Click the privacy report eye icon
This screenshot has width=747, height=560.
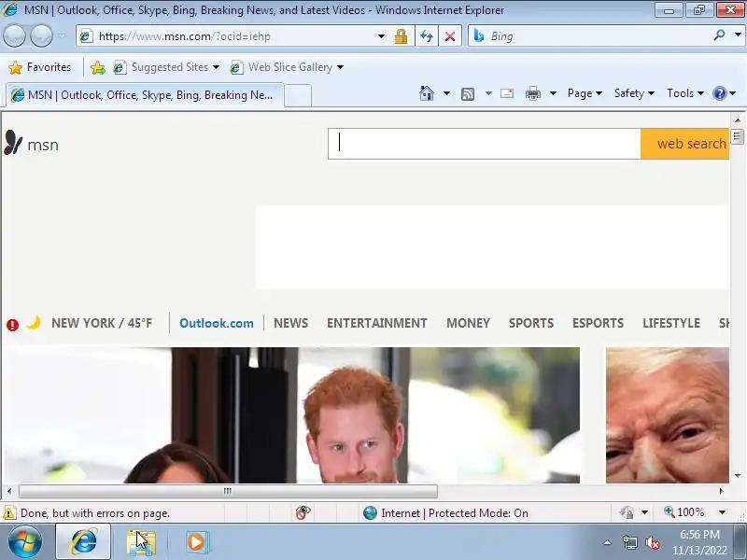pyautogui.click(x=303, y=512)
